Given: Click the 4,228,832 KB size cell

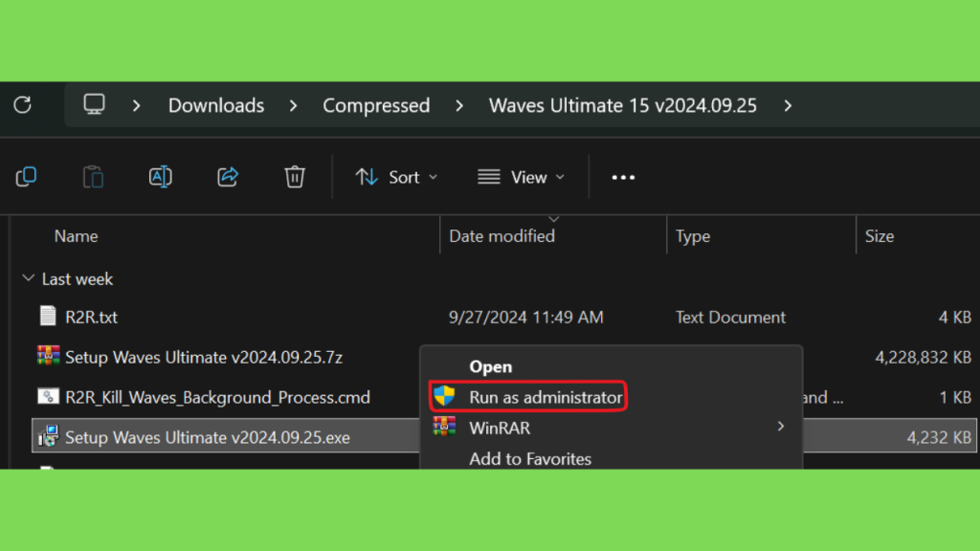Looking at the screenshot, I should 924,358.
